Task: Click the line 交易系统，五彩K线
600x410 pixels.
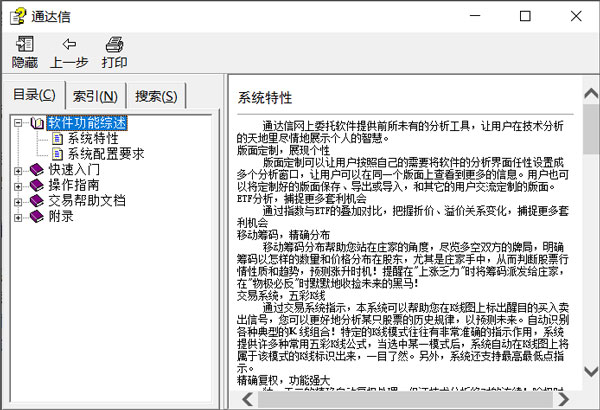Action: 281,296
